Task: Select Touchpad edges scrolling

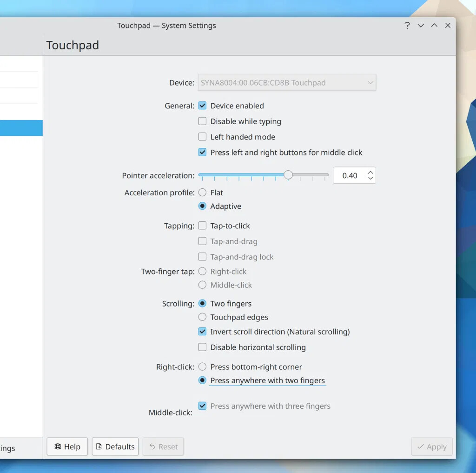Action: (202, 317)
